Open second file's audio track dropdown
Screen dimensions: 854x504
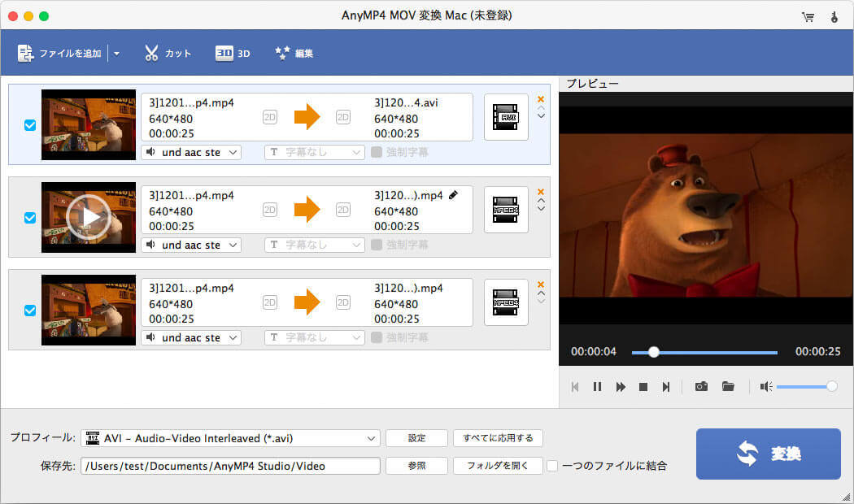point(191,245)
